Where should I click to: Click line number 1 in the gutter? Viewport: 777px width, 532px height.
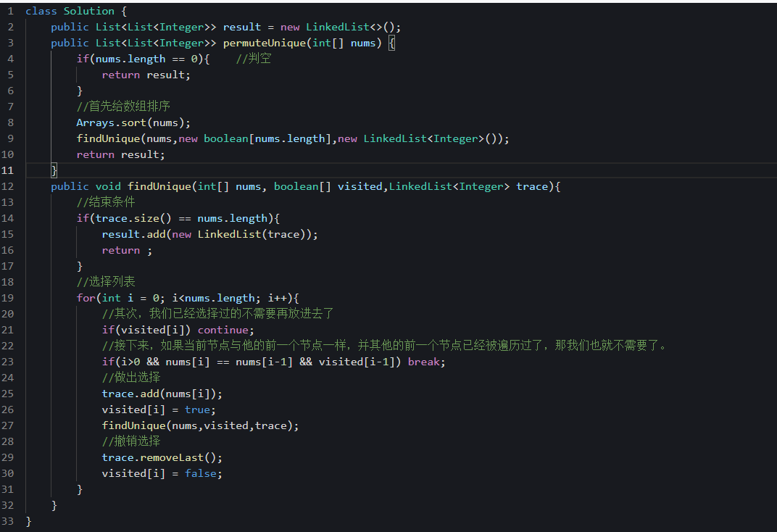[10, 11]
